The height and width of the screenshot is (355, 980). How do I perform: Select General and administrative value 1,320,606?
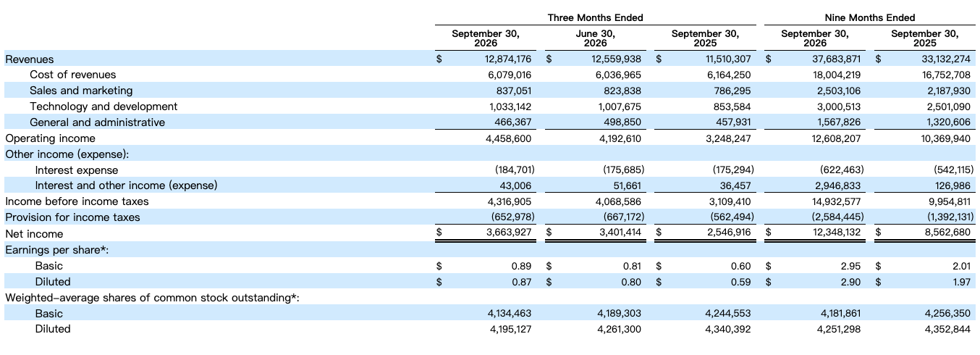(x=947, y=122)
